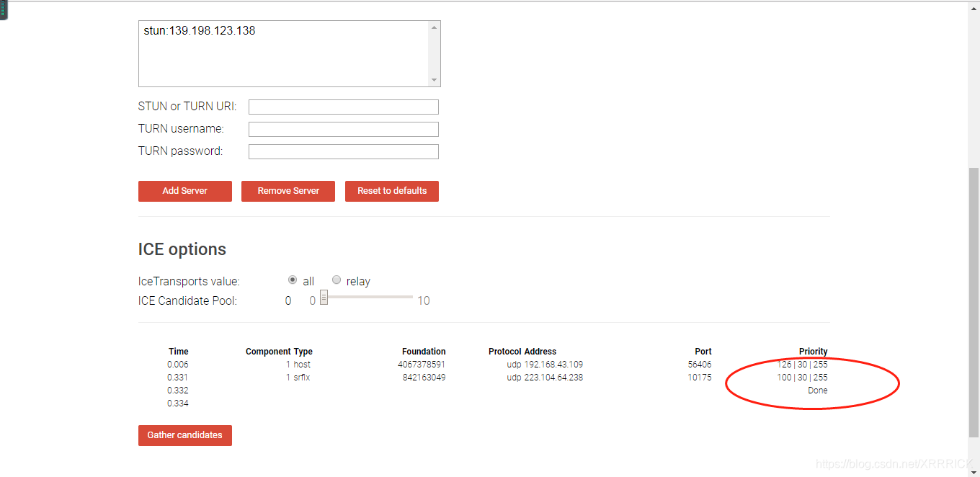
Task: Select the stun:139.198.123.138 server entry
Action: [x=200, y=31]
